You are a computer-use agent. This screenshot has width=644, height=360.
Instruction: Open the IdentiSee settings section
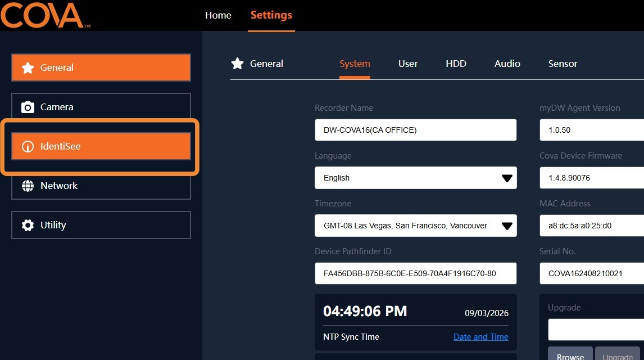101,146
